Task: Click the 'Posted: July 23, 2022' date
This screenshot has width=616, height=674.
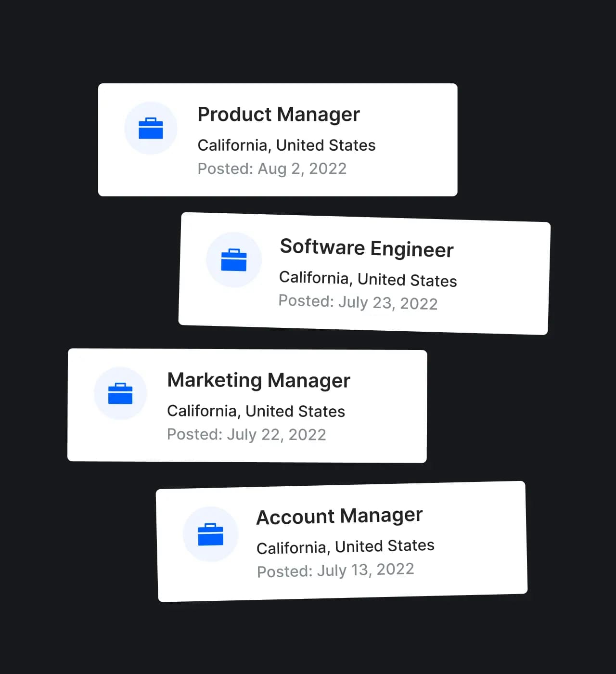Action: pyautogui.click(x=358, y=302)
